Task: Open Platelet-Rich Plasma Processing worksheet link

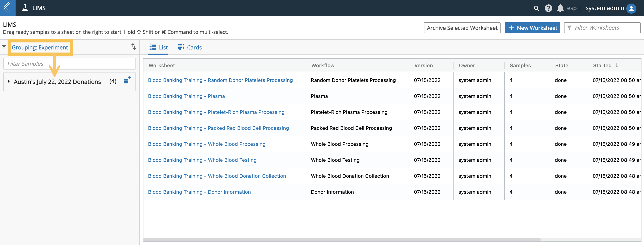Action: [x=216, y=112]
